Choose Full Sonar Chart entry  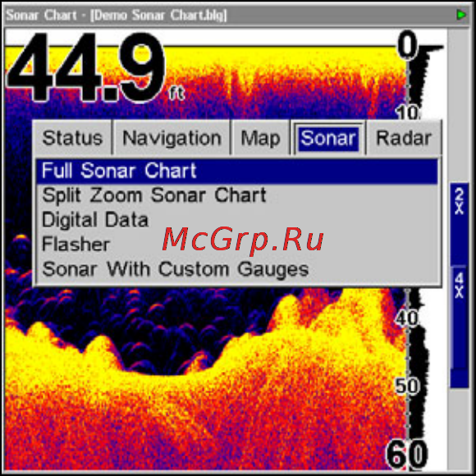(x=237, y=171)
